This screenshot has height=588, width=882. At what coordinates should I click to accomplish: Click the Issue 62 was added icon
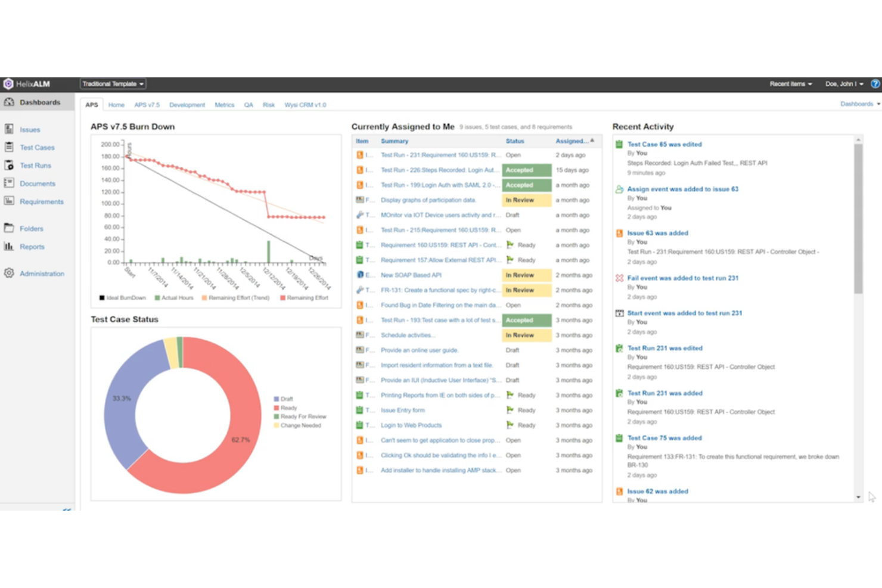619,491
